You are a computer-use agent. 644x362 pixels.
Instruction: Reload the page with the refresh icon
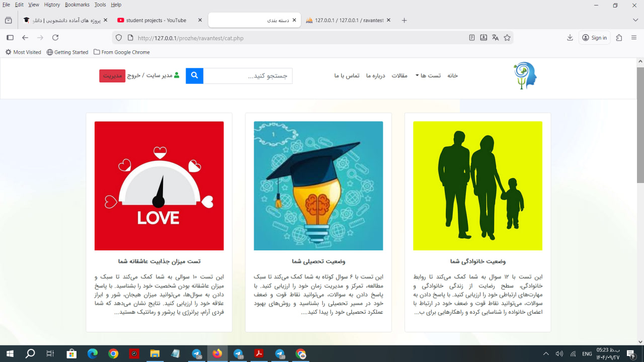(55, 38)
